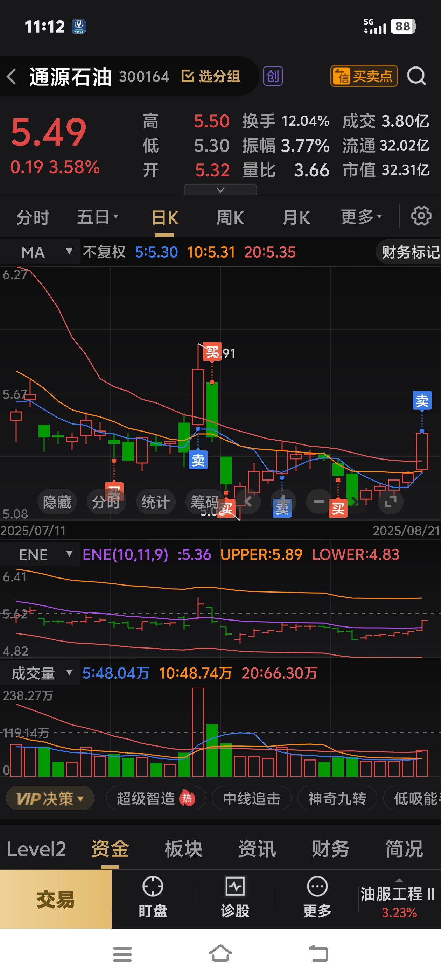Viewport: 441px width, 980px height.
Task: Select the 超级智造 indicator chip
Action: [x=156, y=798]
